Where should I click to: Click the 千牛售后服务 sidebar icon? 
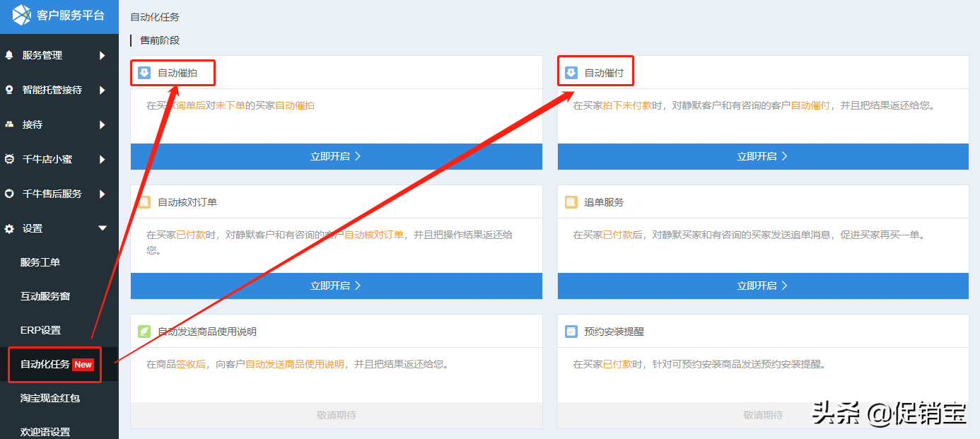[x=9, y=194]
